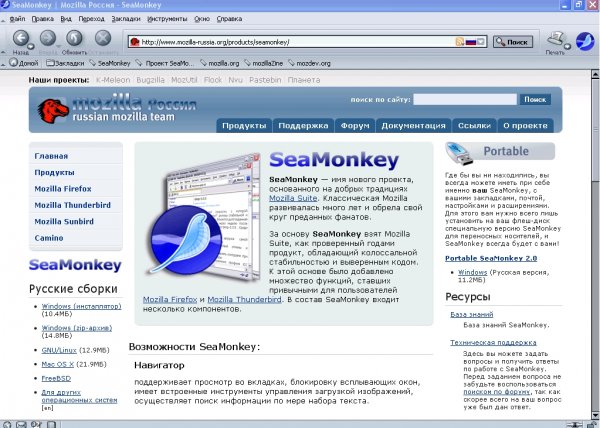
Task: Open the Mozilla Suite link in article
Action: click(293, 198)
